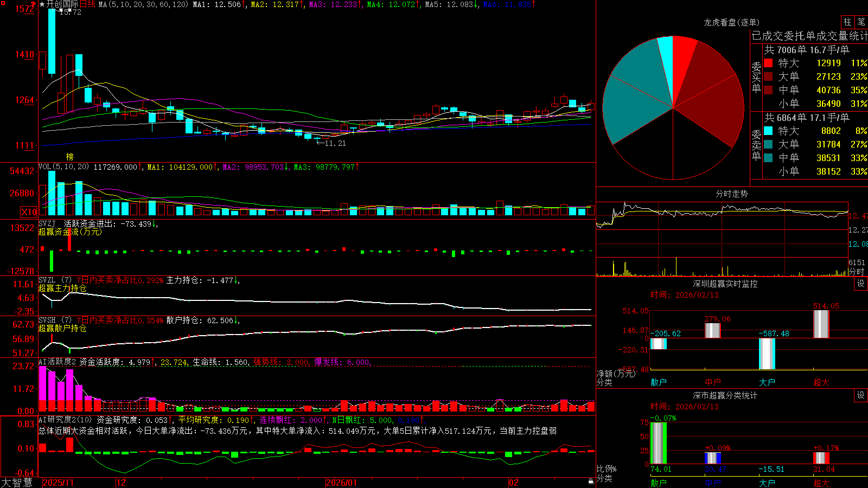
Task: Open the VOL(5,10,20) indicator parameters
Action: (x=63, y=167)
